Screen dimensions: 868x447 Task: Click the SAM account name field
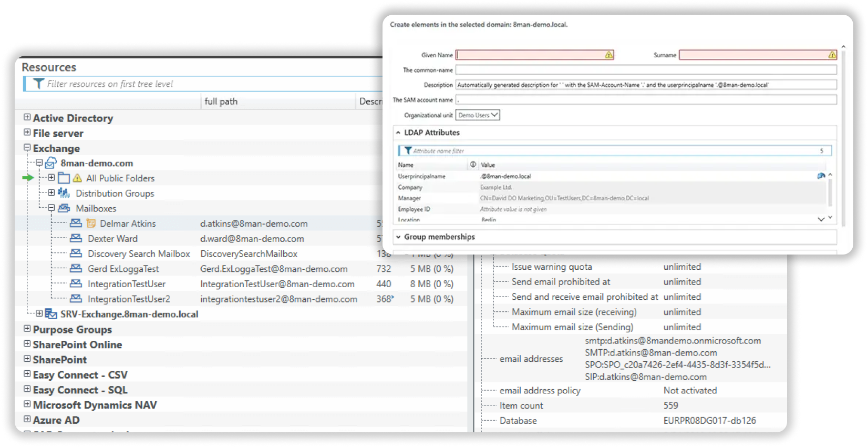click(x=646, y=99)
